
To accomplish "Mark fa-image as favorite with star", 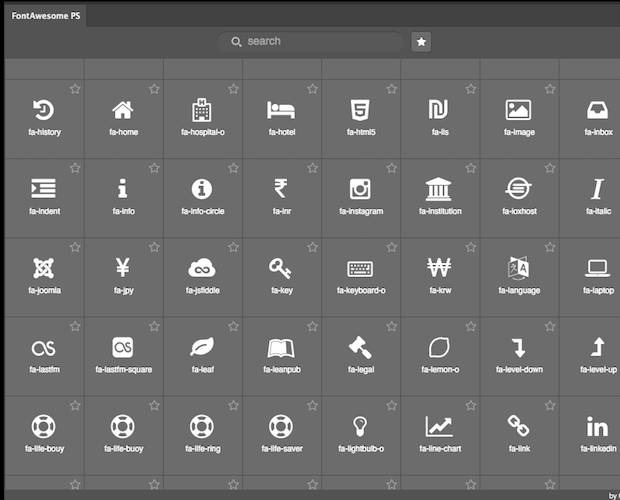I will 550,89.
